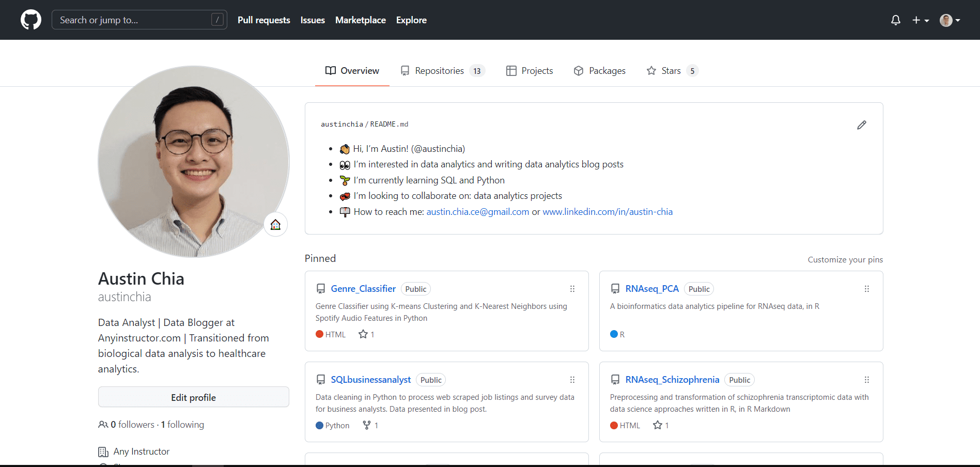980x467 pixels.
Task: Open the user avatar account menu
Action: (950, 20)
